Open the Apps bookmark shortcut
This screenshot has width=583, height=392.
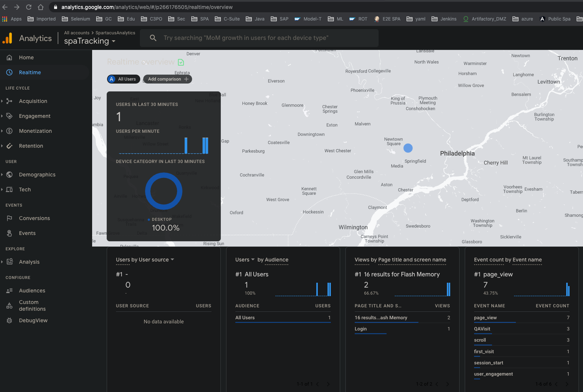pos(12,19)
